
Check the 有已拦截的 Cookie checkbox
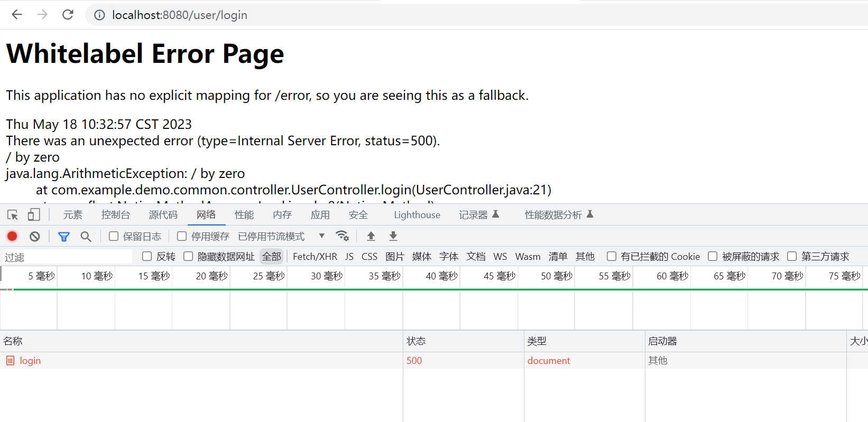[x=612, y=256]
